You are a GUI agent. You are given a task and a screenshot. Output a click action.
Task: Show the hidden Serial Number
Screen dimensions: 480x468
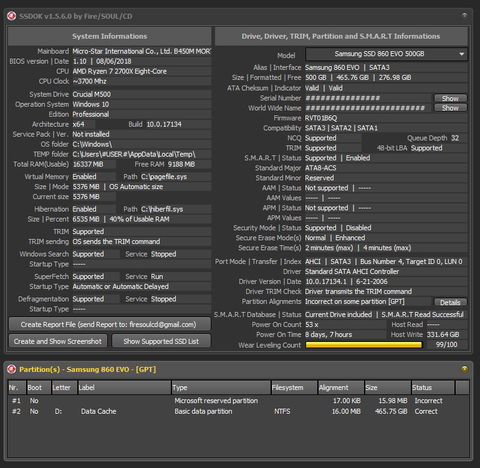pos(450,98)
